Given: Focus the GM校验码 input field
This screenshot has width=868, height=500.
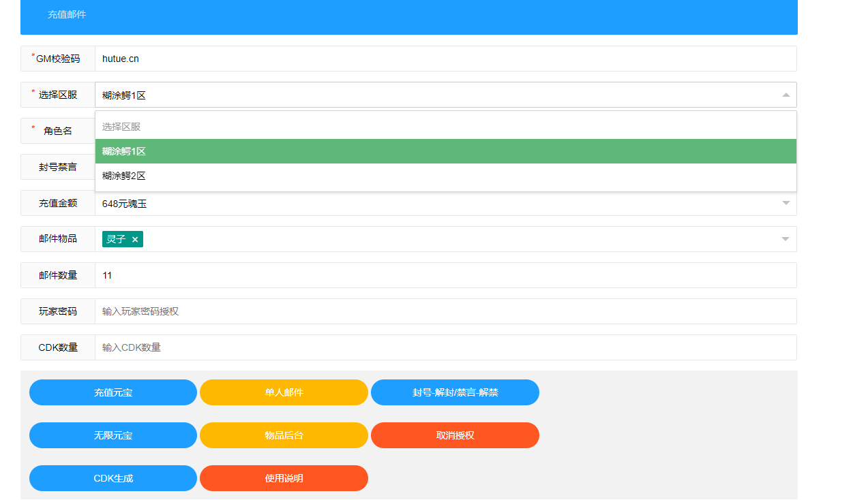Looking at the screenshot, I should [x=446, y=59].
